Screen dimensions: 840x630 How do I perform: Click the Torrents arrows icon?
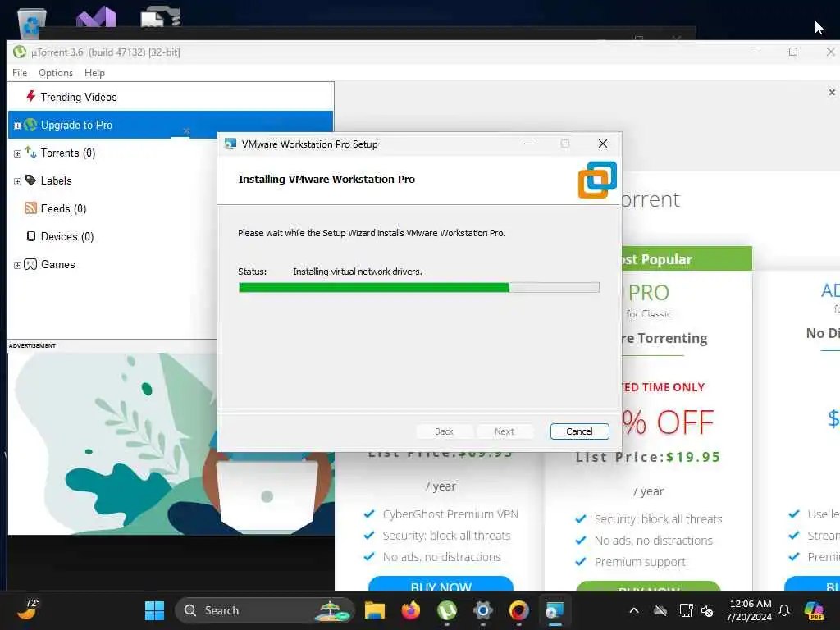[x=30, y=153]
